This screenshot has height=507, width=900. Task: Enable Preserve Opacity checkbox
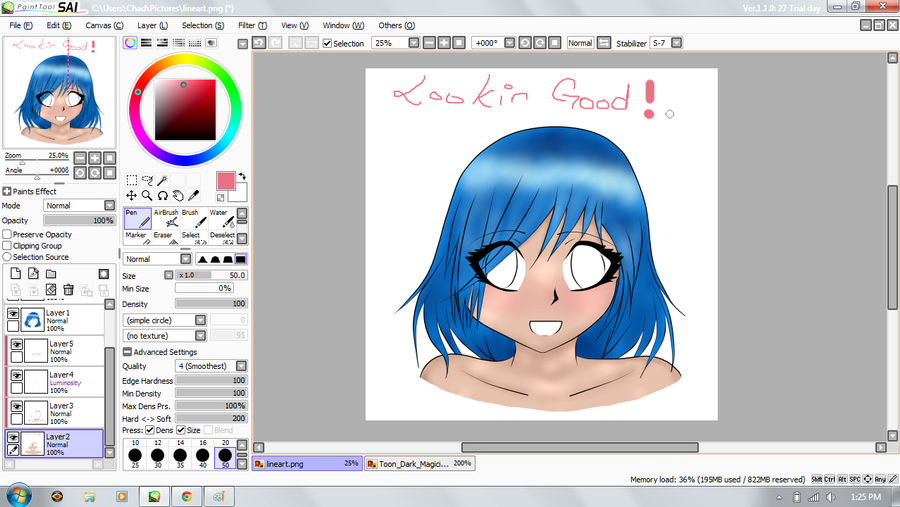click(x=7, y=234)
